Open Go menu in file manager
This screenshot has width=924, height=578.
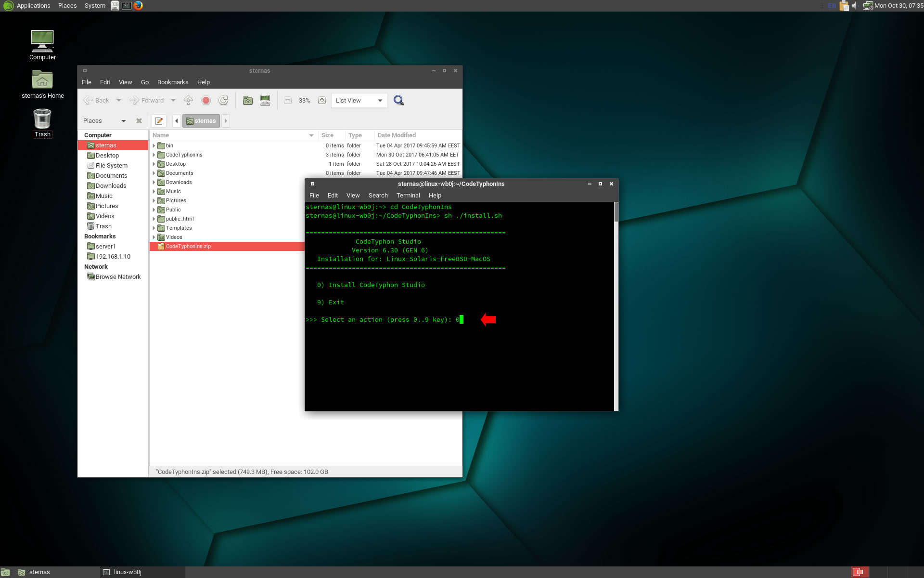pos(145,82)
